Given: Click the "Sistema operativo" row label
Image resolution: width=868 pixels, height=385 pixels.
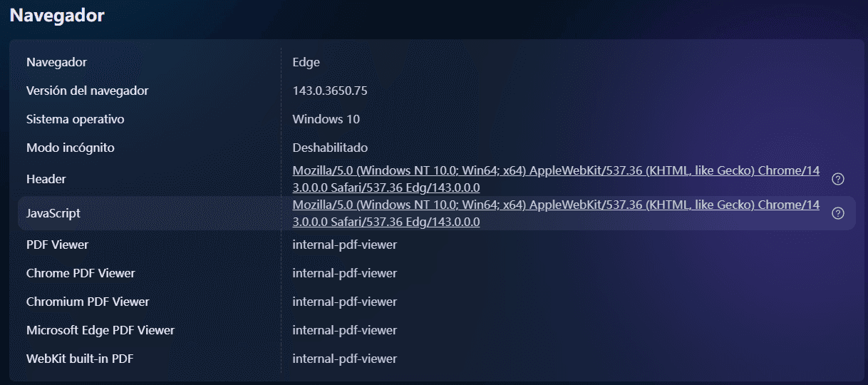Looking at the screenshot, I should pyautogui.click(x=75, y=119).
